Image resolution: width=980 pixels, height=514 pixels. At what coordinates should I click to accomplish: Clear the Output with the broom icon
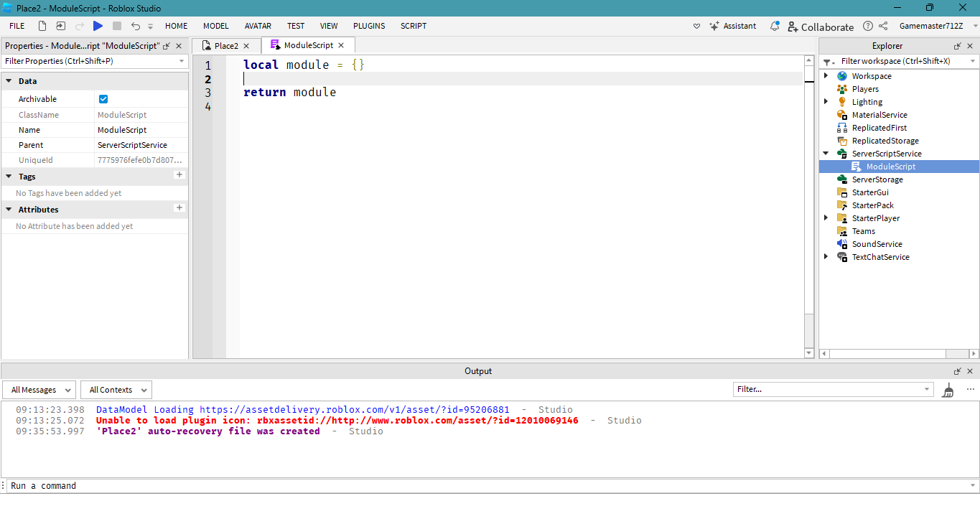948,389
